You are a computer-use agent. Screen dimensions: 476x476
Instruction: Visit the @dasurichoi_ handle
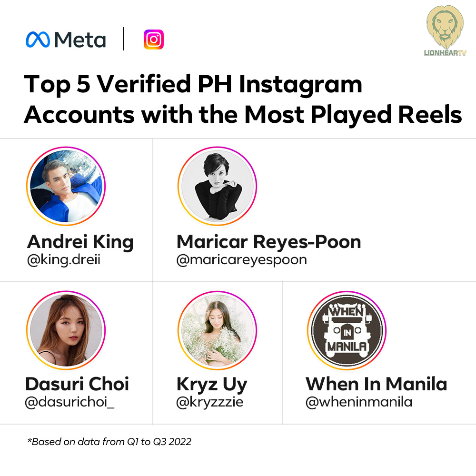coord(69,402)
